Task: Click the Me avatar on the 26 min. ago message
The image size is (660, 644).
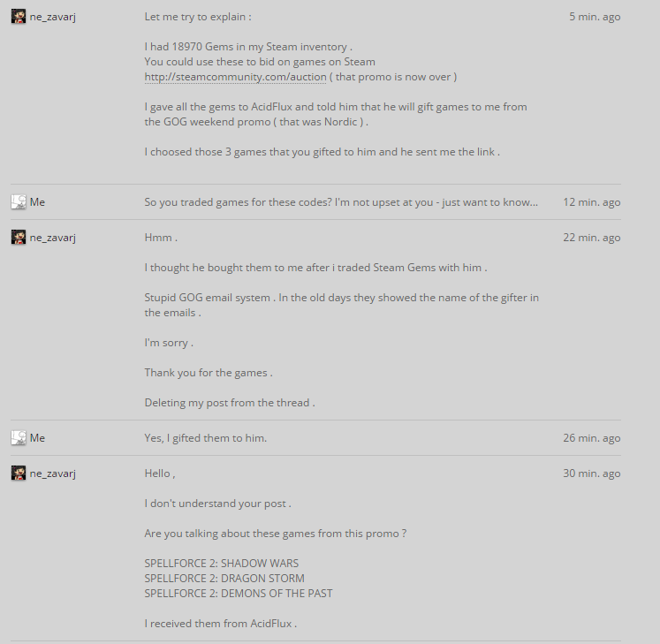Action: point(19,438)
